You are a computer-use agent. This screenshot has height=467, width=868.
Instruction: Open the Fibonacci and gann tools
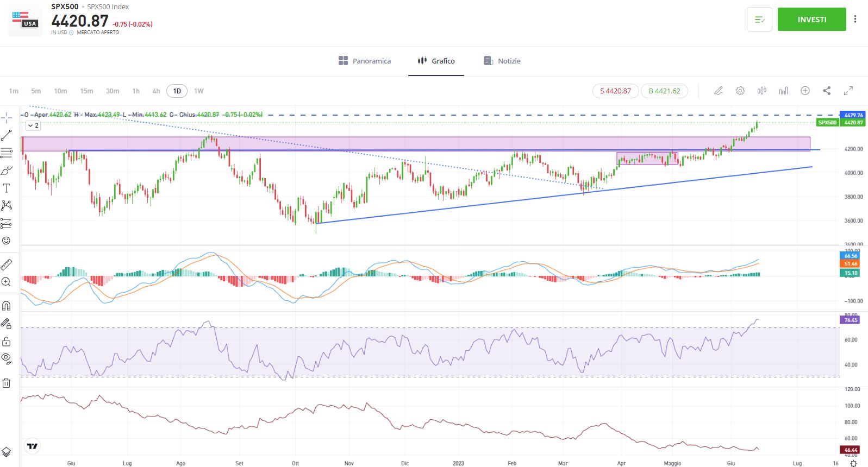tap(7, 153)
